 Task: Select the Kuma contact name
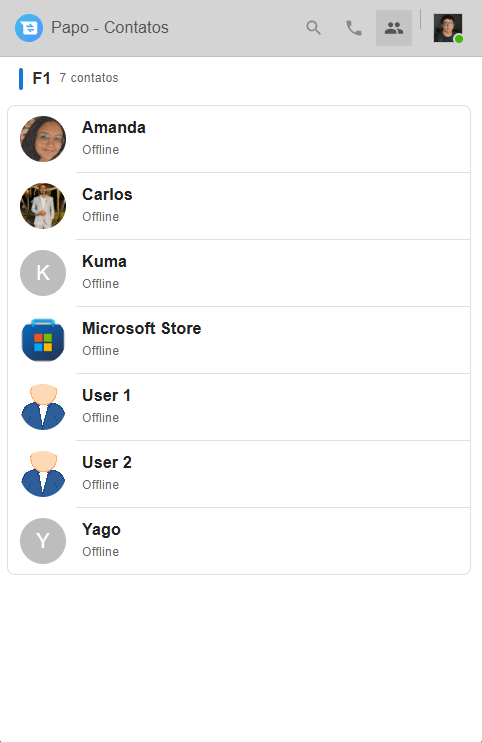(104, 261)
